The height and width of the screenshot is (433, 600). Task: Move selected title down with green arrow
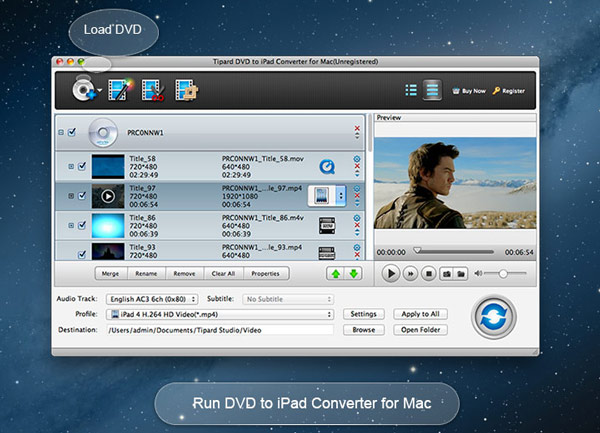coord(352,273)
